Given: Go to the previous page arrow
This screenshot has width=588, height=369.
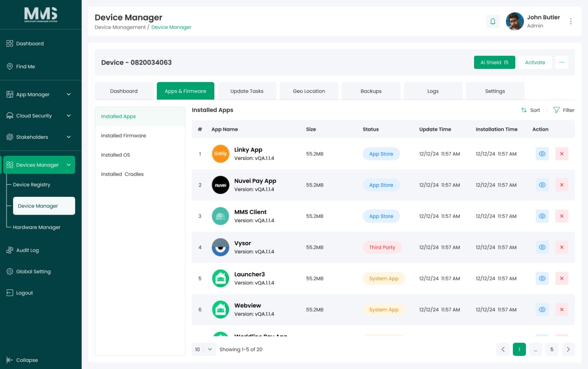Looking at the screenshot, I should [x=503, y=349].
